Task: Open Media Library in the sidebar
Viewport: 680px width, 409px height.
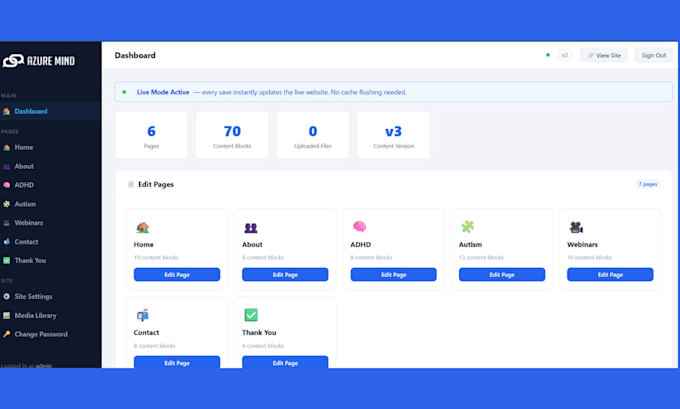Action: tap(50, 316)
